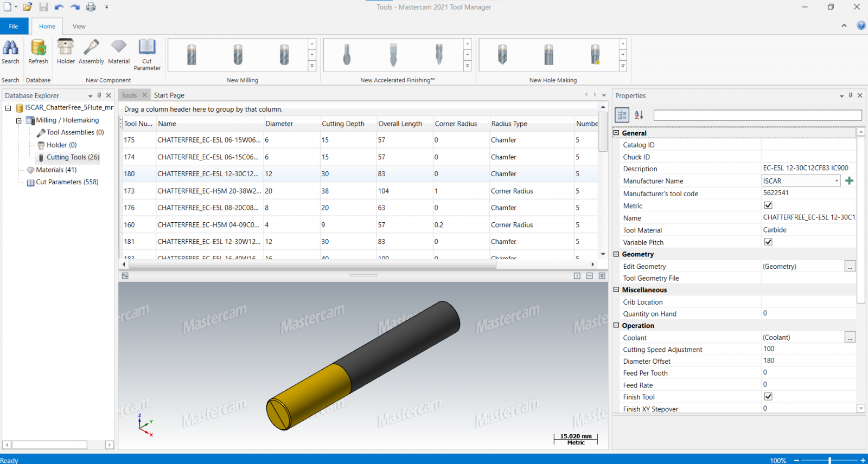Expand the New Hole Making gallery

(x=623, y=66)
